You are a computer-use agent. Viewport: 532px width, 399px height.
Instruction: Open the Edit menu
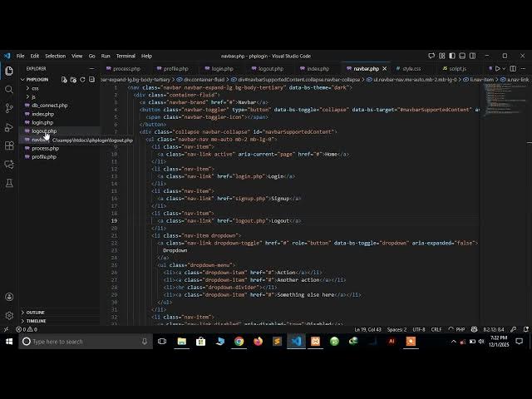(35, 56)
